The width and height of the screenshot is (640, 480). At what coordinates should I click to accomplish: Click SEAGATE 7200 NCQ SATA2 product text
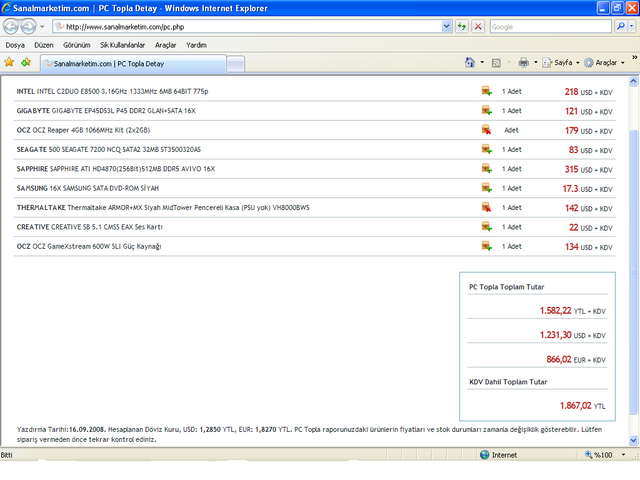point(109,149)
